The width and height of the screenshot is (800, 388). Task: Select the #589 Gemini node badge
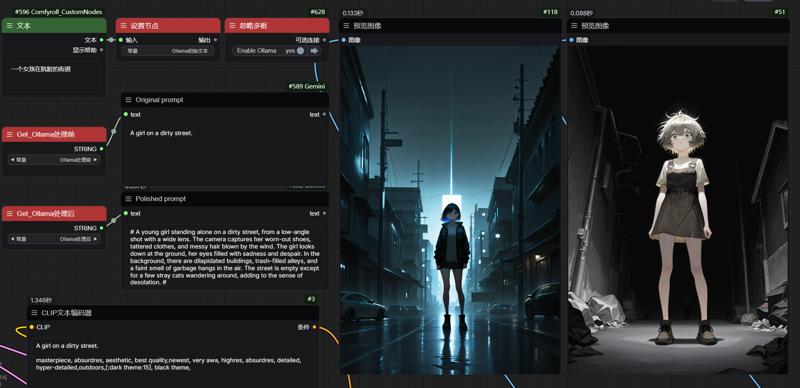[x=307, y=86]
